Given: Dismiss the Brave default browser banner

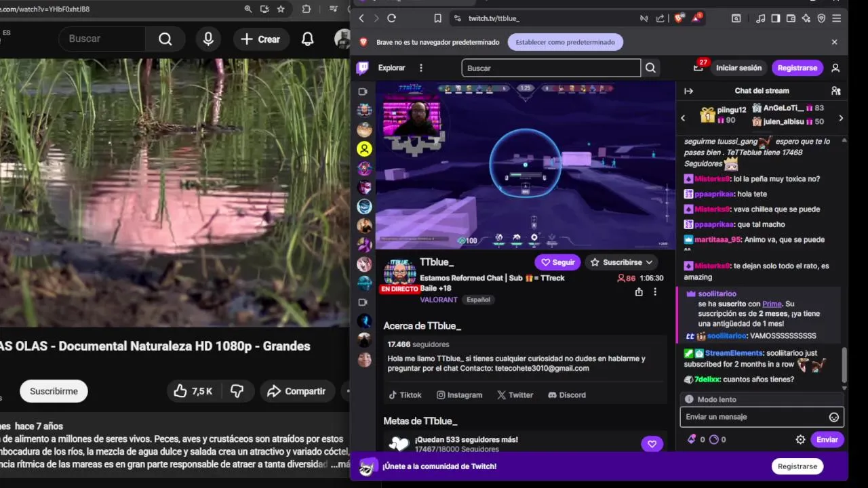Looking at the screenshot, I should [834, 42].
